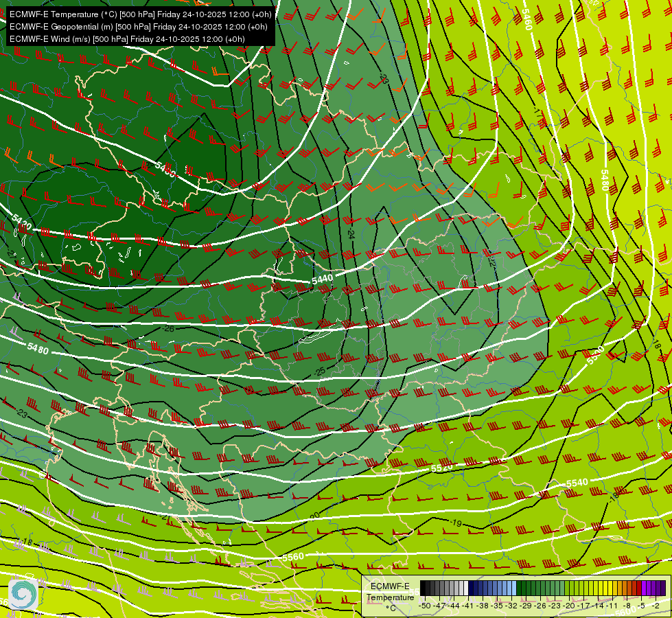Screen dimensions: 672x618
Task: Click the 5520 geopotential contour label
Action: (x=441, y=468)
